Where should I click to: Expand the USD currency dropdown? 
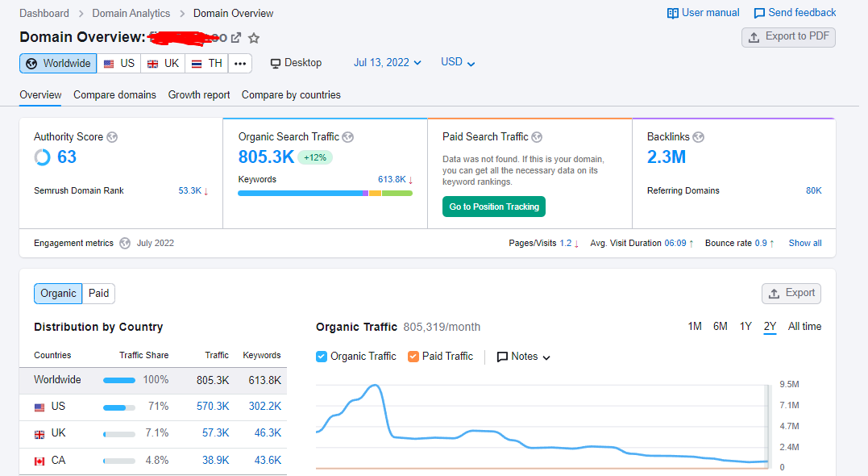point(458,63)
